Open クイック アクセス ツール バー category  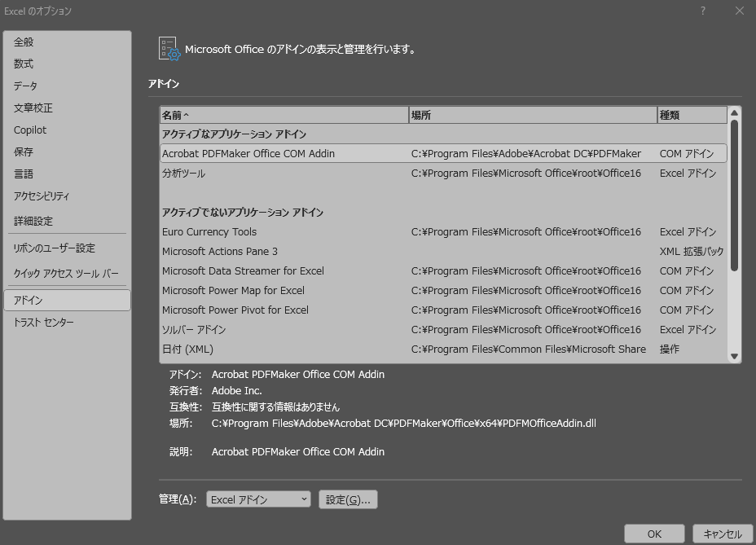click(x=67, y=274)
